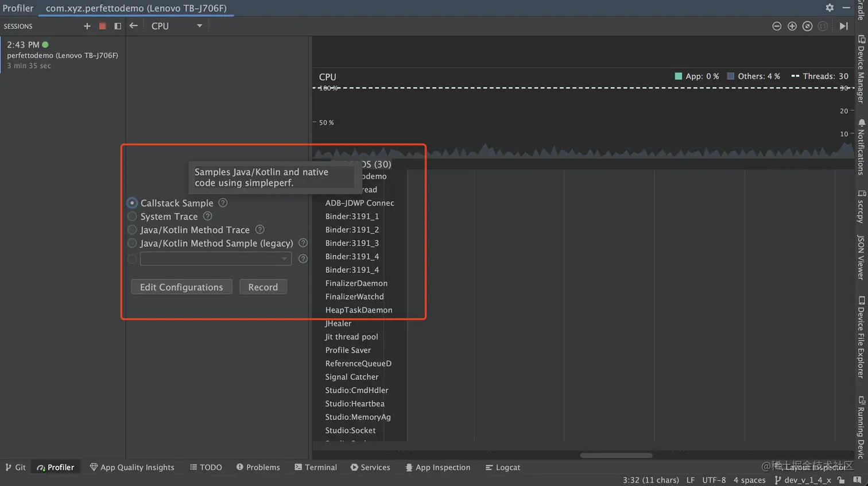Click the Record button

(x=263, y=287)
